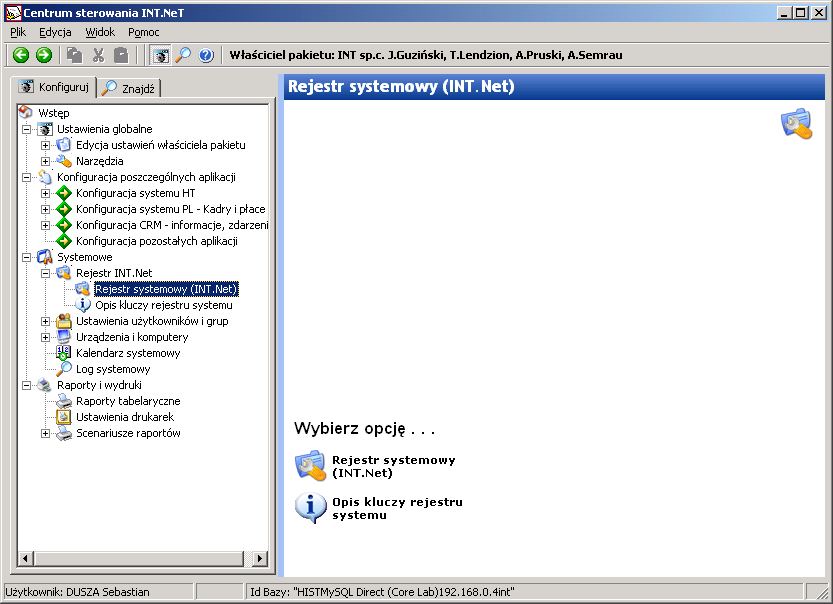Click the Kalendarz systemowy calendar icon
This screenshot has width=833, height=604.
(64, 353)
